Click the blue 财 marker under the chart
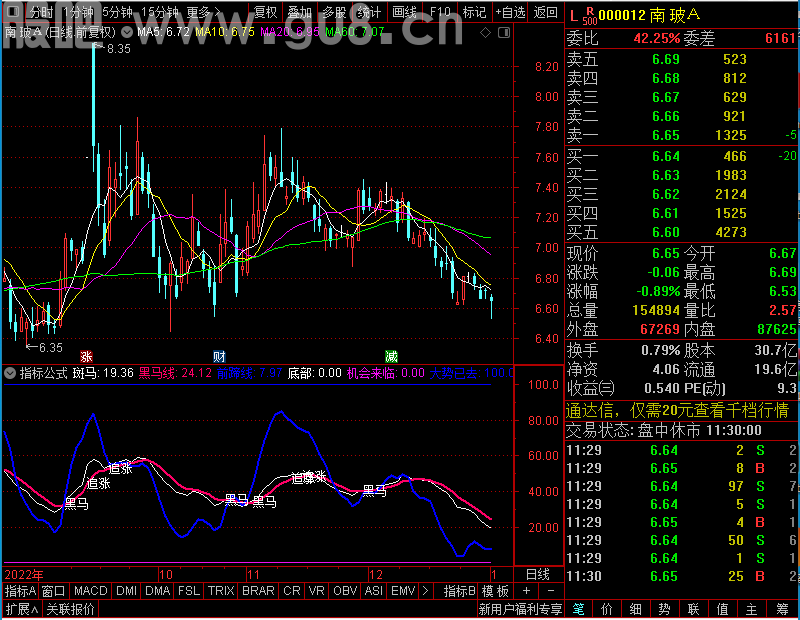 (219, 356)
